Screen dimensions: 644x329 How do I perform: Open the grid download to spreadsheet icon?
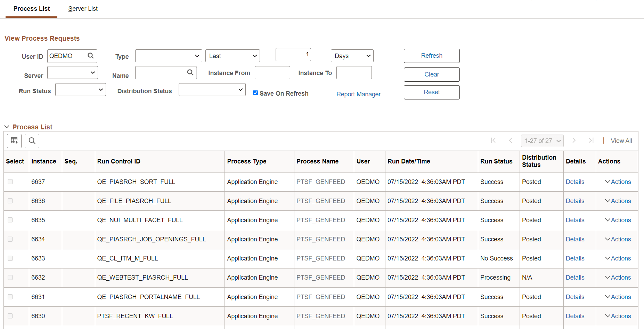(x=14, y=141)
